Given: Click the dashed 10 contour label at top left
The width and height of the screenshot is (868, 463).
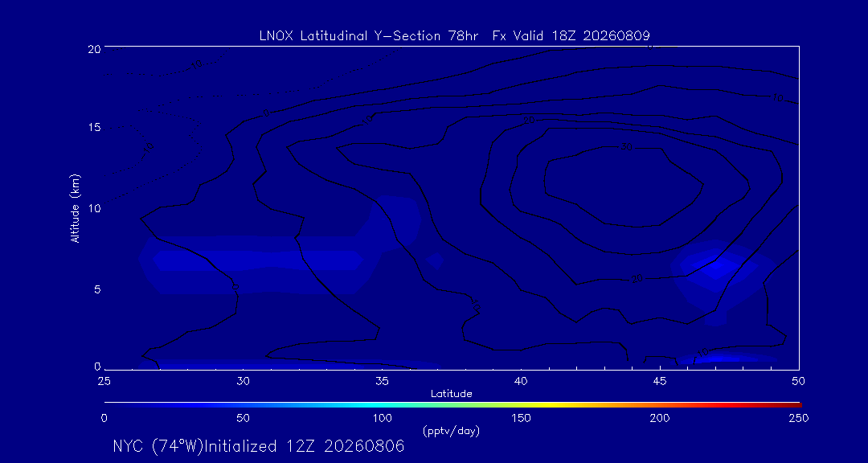Looking at the screenshot, I should 196,64.
